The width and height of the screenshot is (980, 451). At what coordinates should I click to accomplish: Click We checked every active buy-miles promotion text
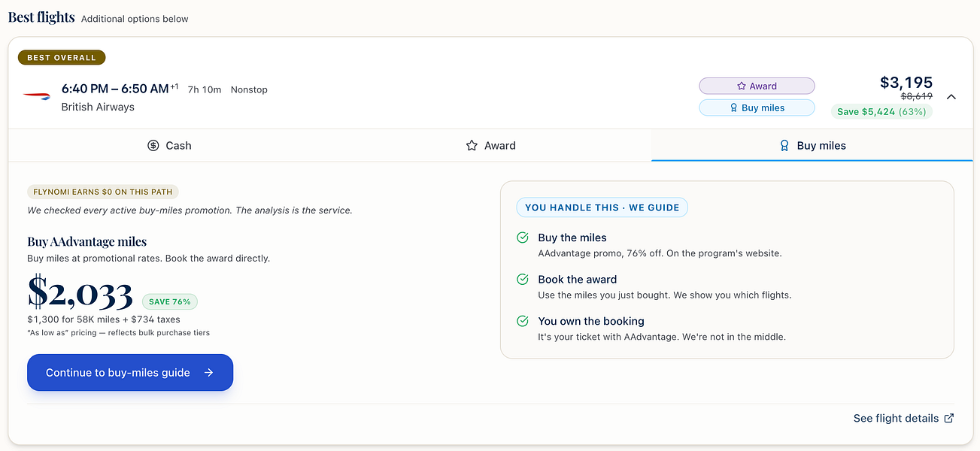(x=190, y=210)
